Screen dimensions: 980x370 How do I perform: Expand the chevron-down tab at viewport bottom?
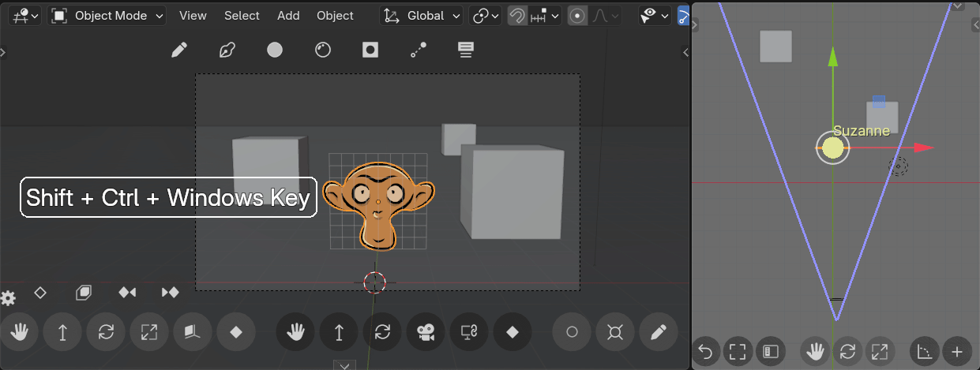point(344,364)
